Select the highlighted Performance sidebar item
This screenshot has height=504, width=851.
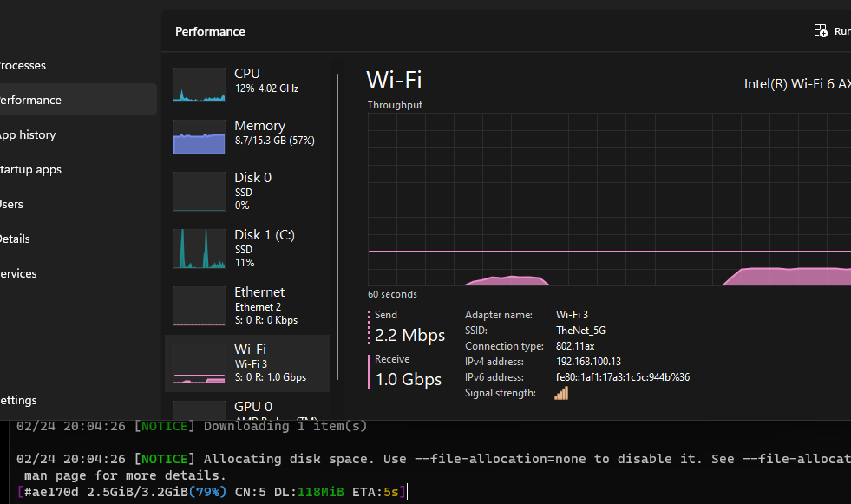(31, 101)
